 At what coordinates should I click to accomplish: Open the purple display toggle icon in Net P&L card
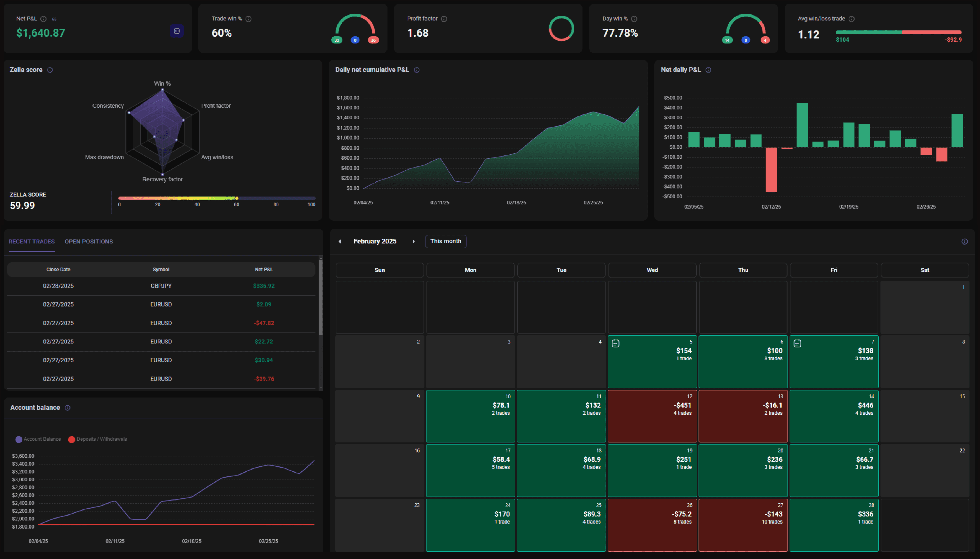tap(177, 31)
